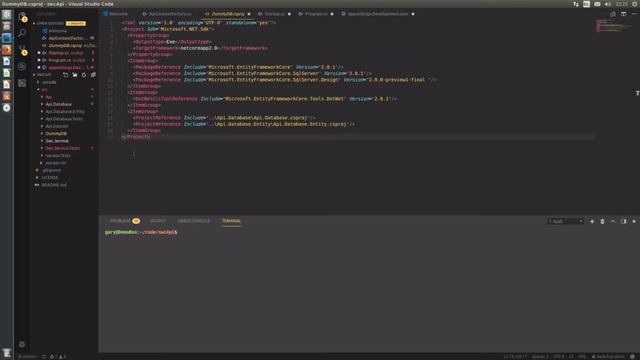Open editor More Actions ellipsis
Viewport: 640px width, 360px height.
634,14
